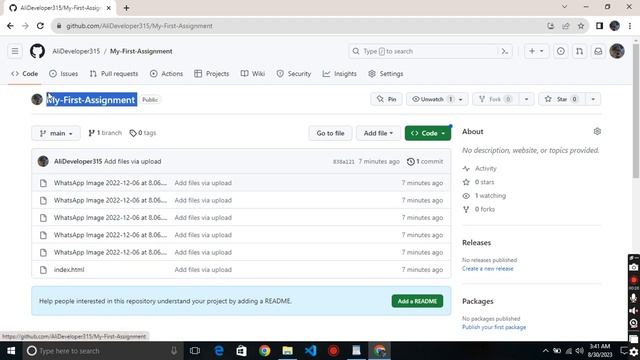Expand the green Code dropdown
Screen dimensions: 640x360
428,133
